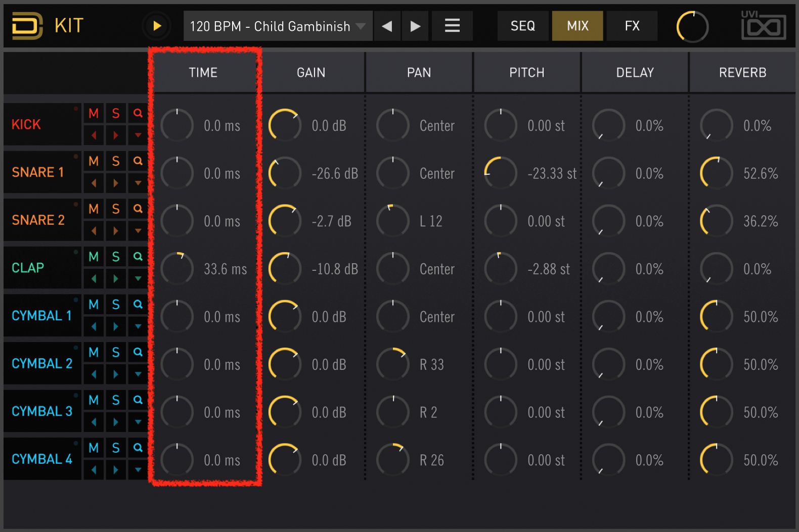Open the SNARE 2 dropdown arrow

pos(138,231)
